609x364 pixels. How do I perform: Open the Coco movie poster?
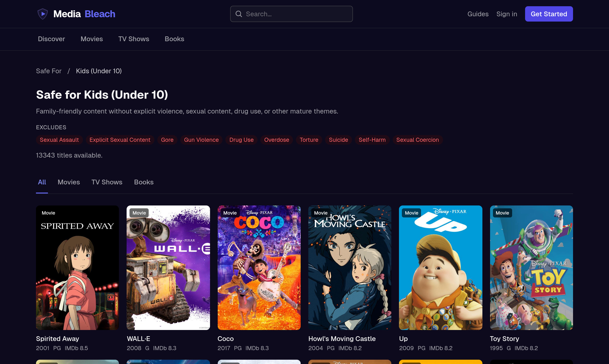tap(259, 267)
